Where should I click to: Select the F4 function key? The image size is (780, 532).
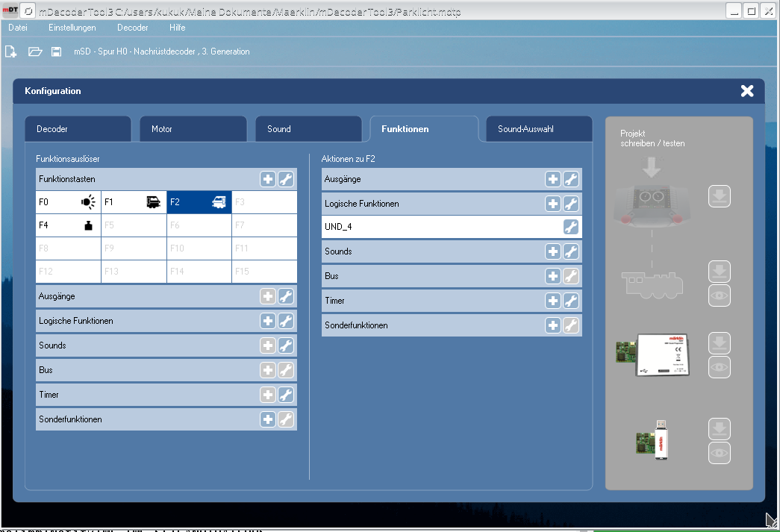[68, 225]
